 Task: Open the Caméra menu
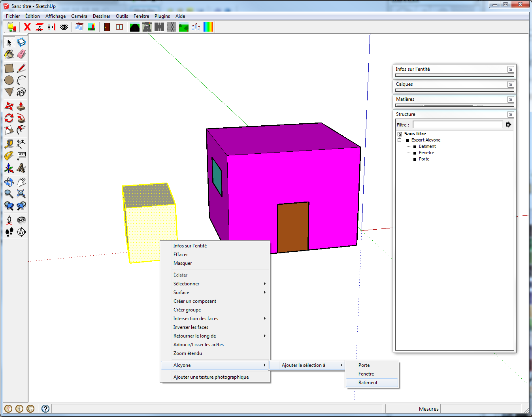click(79, 16)
